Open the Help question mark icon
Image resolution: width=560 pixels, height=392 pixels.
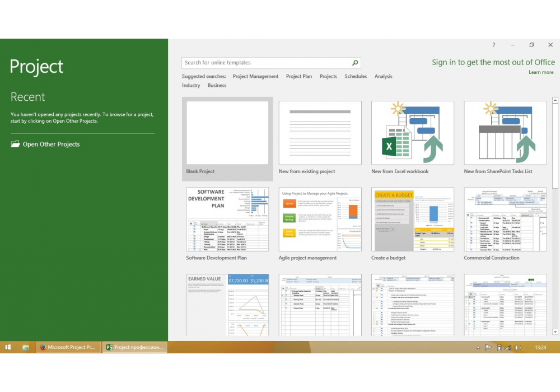[x=493, y=45]
